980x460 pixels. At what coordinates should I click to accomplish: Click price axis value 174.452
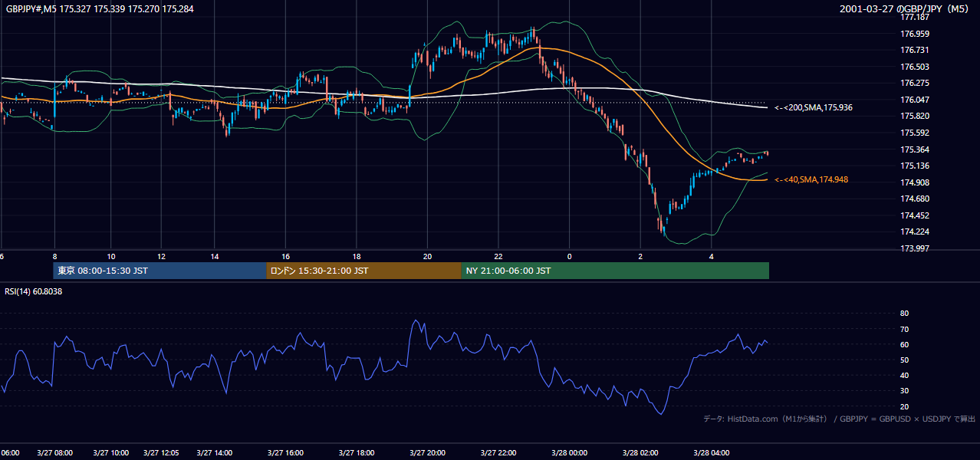(914, 215)
